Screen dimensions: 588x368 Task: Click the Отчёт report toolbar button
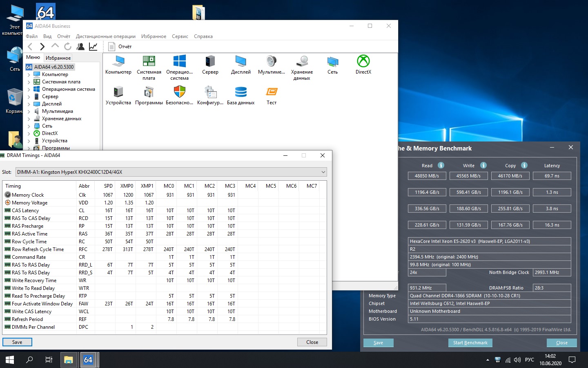point(120,47)
